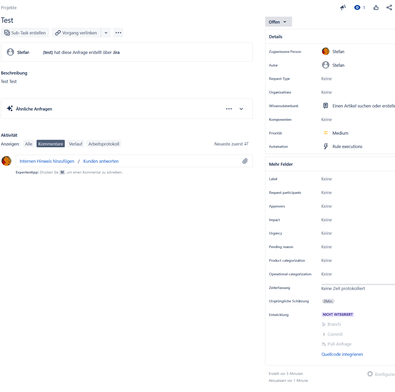Viewport: 395px width, 392px height.
Task: Click the Stefan reporter avatar in the request banner
Action: click(x=10, y=52)
